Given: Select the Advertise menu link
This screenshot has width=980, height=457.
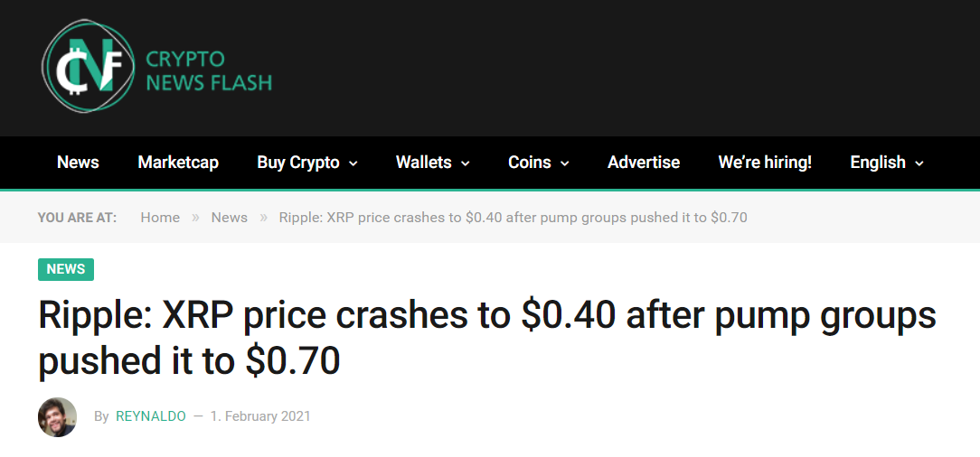Looking at the screenshot, I should [644, 163].
